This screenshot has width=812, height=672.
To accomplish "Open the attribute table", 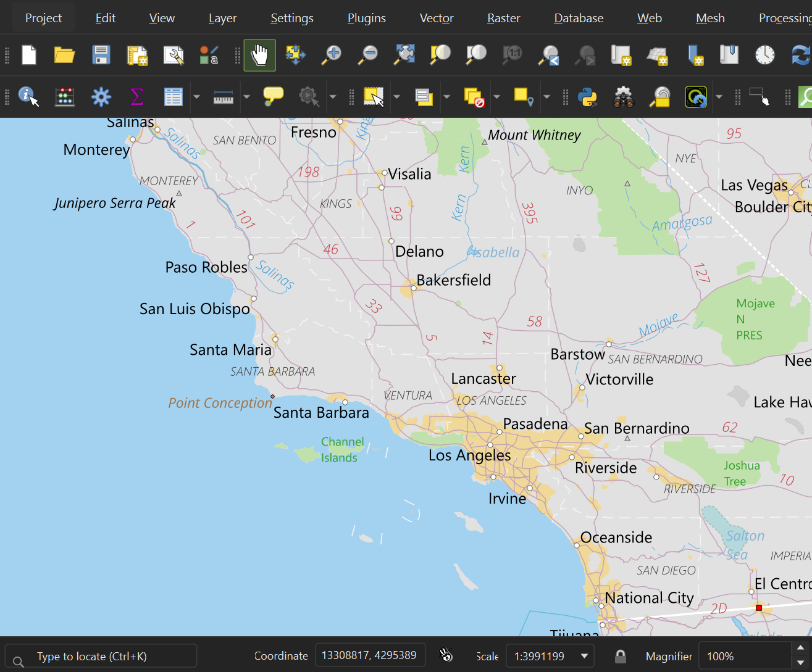I will click(x=174, y=97).
